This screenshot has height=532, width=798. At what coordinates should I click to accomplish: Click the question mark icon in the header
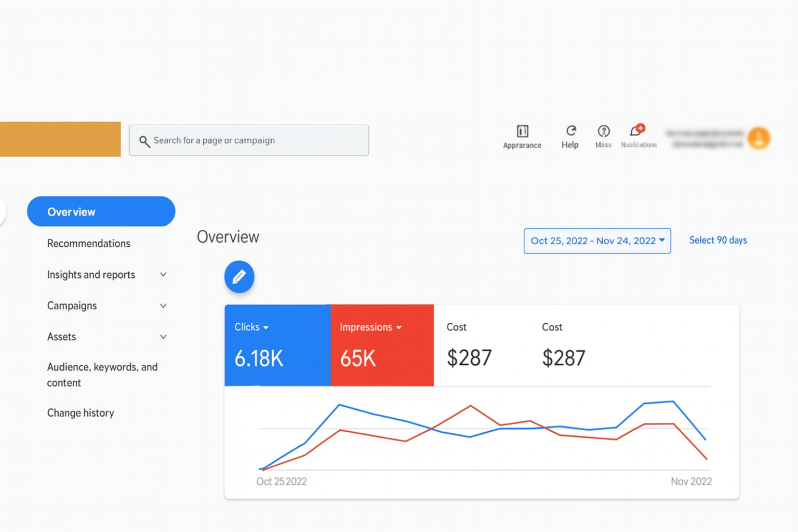coord(603,131)
